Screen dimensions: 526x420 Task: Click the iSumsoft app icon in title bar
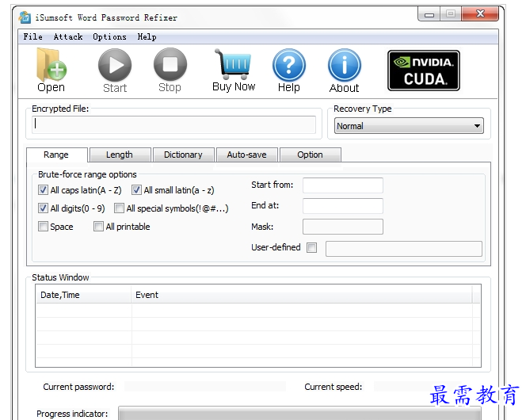point(25,17)
